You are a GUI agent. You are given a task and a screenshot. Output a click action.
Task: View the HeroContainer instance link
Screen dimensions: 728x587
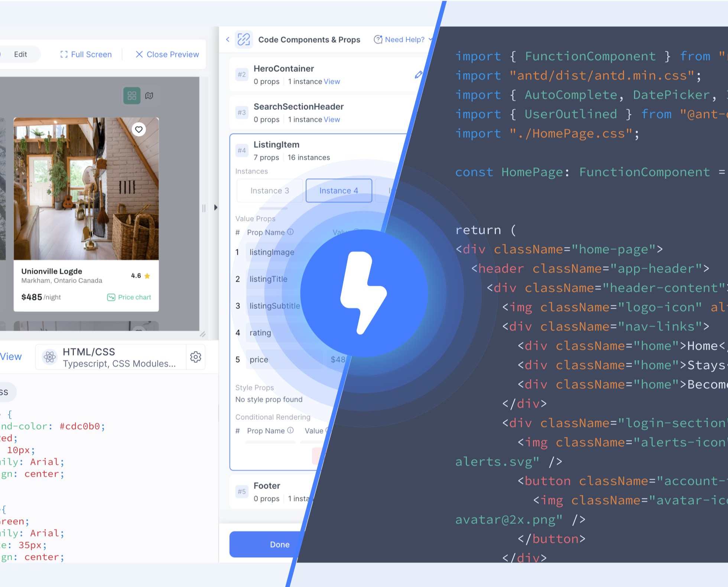pos(332,81)
